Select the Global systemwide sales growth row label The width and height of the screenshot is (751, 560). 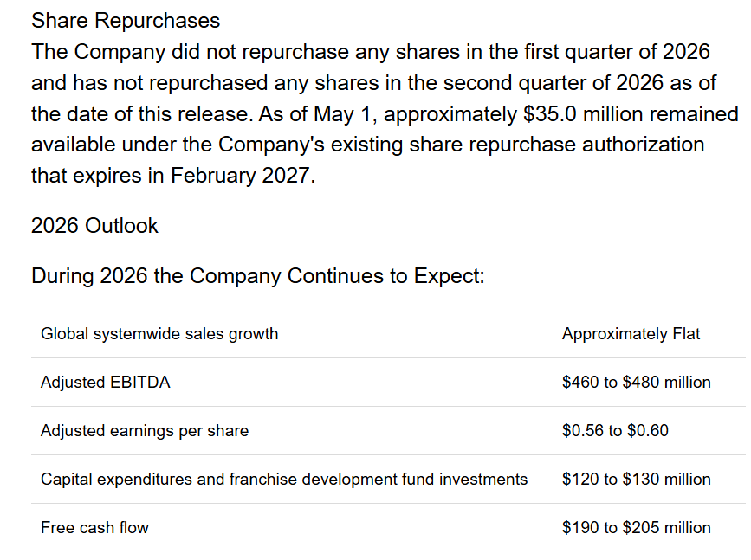click(x=159, y=334)
